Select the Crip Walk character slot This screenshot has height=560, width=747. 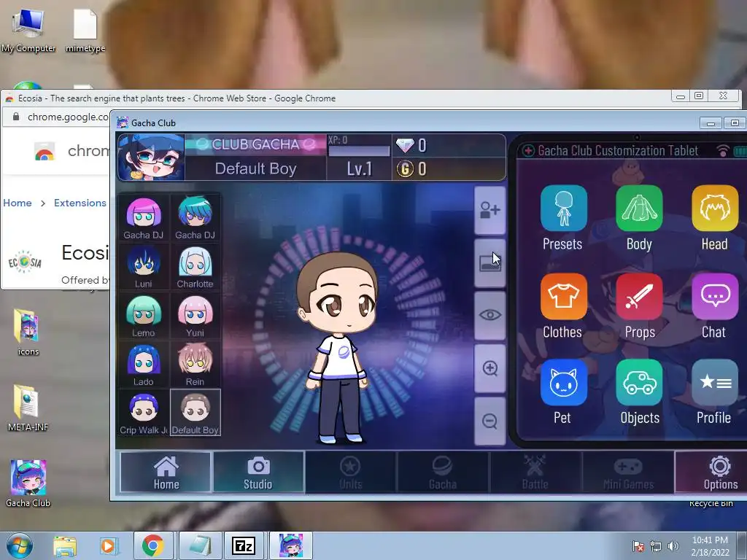pos(144,413)
